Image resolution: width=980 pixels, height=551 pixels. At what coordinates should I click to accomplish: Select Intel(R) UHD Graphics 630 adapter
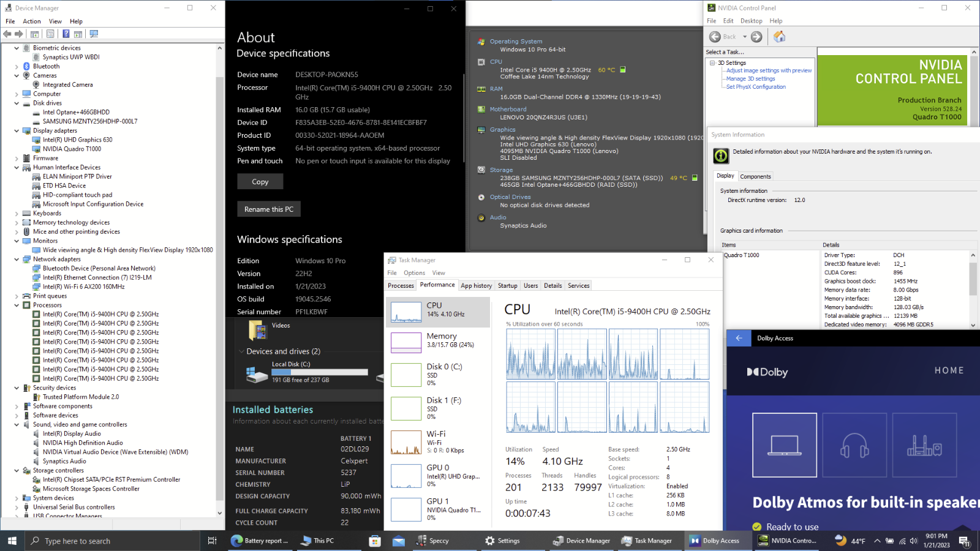tap(77, 140)
